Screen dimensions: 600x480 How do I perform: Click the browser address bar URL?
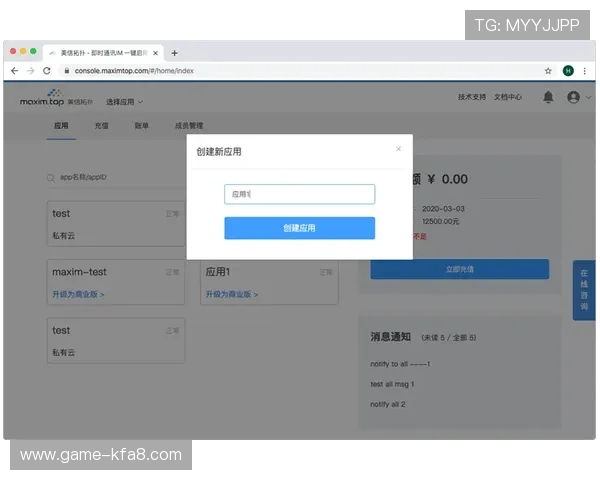(x=134, y=71)
